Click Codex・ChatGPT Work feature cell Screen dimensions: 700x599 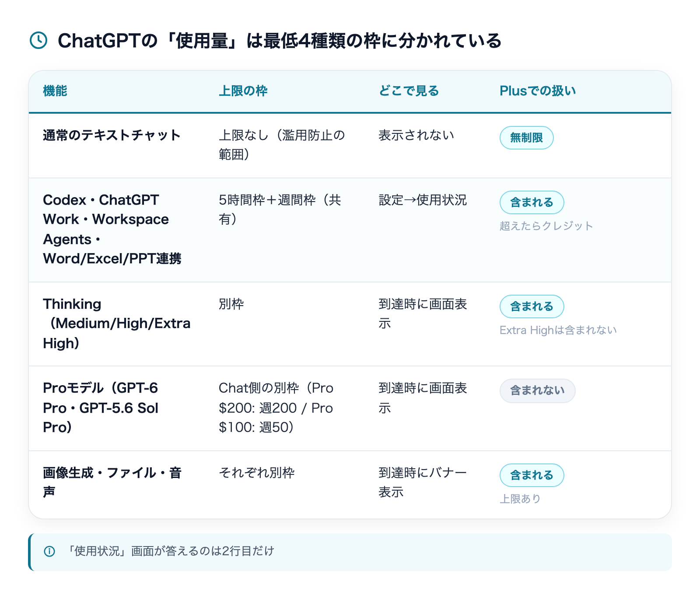coord(112,229)
